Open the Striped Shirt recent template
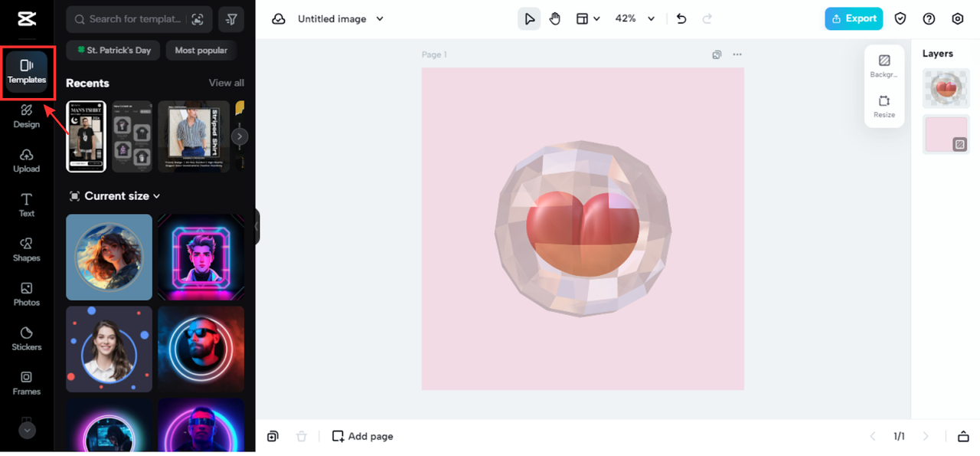Viewport: 980px width, 456px height. [194, 136]
